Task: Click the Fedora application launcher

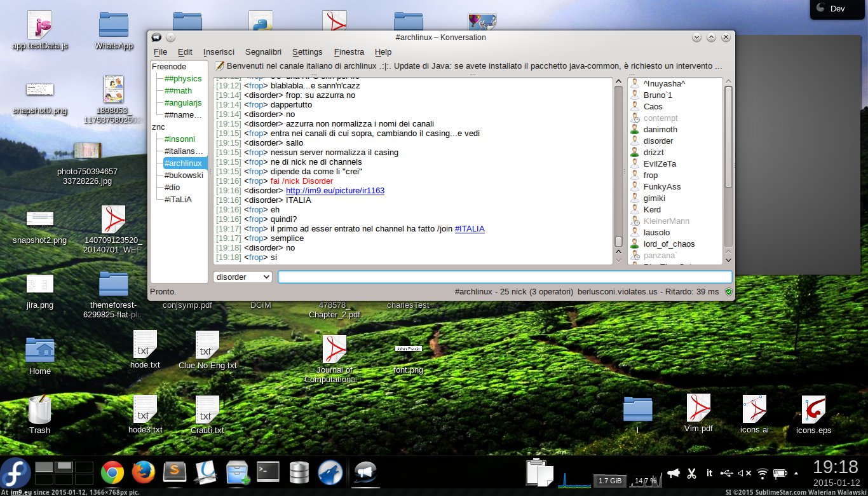Action: coord(15,472)
